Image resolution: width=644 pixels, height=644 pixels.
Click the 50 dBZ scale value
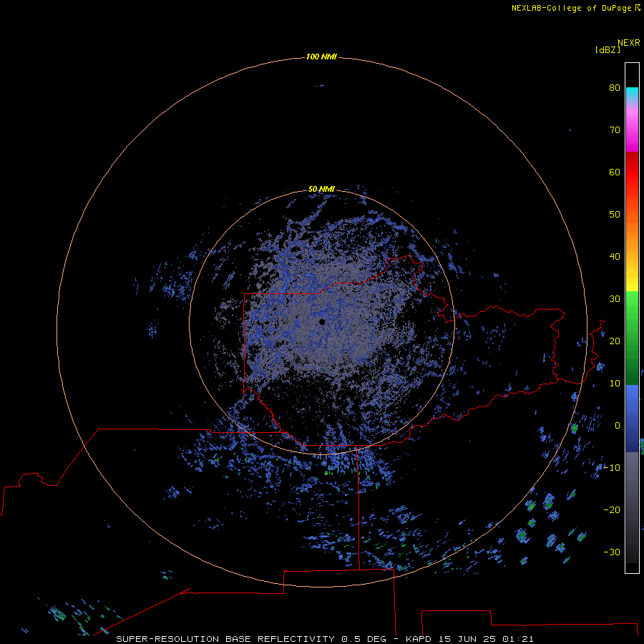coord(615,215)
